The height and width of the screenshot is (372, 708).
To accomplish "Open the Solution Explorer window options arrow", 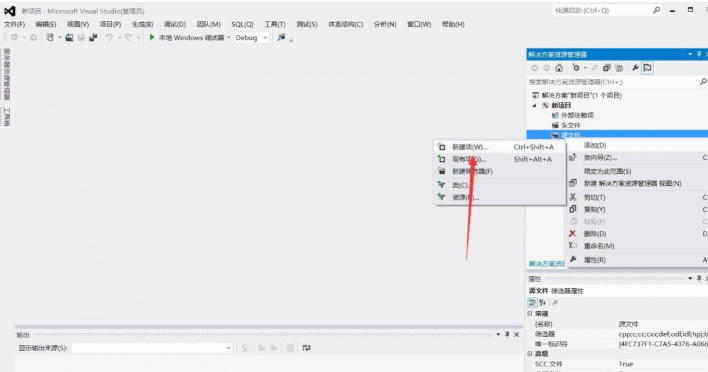I will point(690,54).
